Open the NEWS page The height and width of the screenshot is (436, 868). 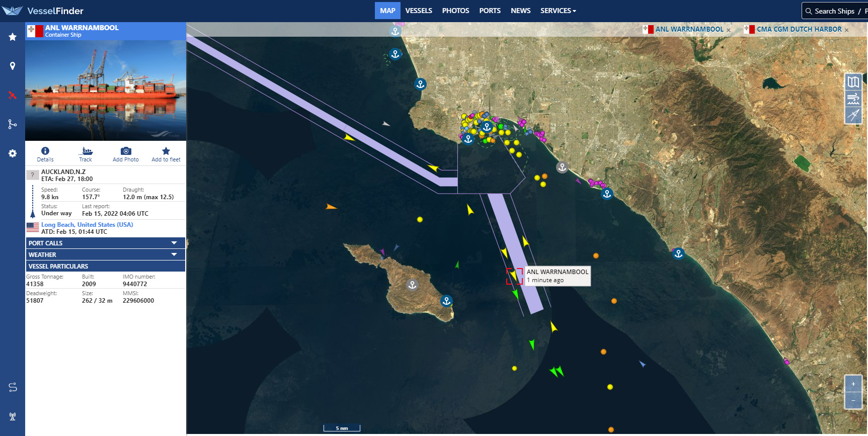(x=520, y=11)
